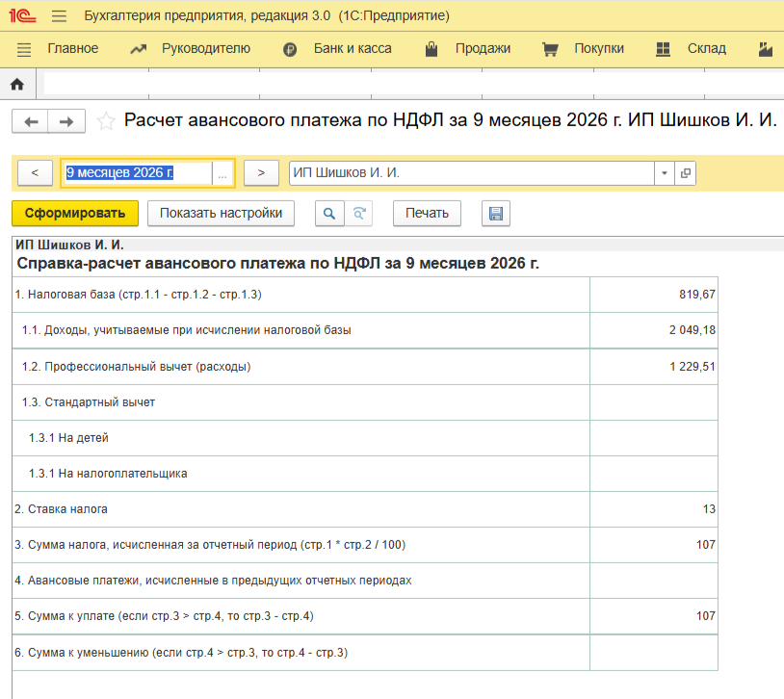Click the magnifier search icon
This screenshot has height=699, width=784.
coord(329,214)
